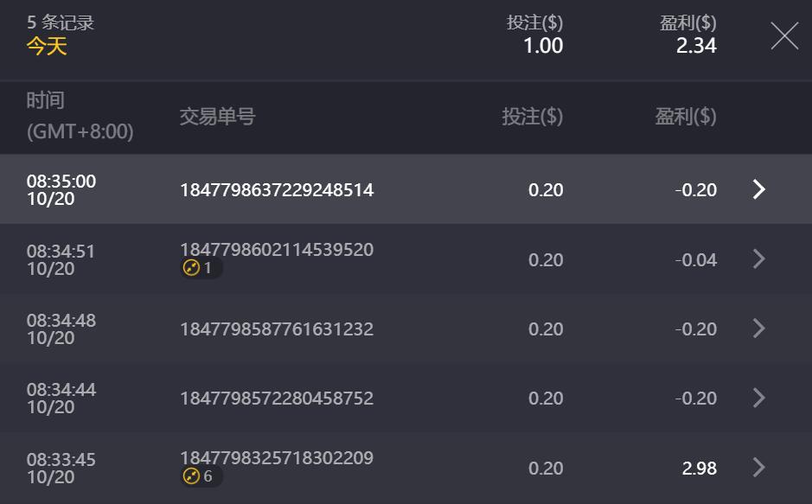Close the bet records panel

click(784, 35)
